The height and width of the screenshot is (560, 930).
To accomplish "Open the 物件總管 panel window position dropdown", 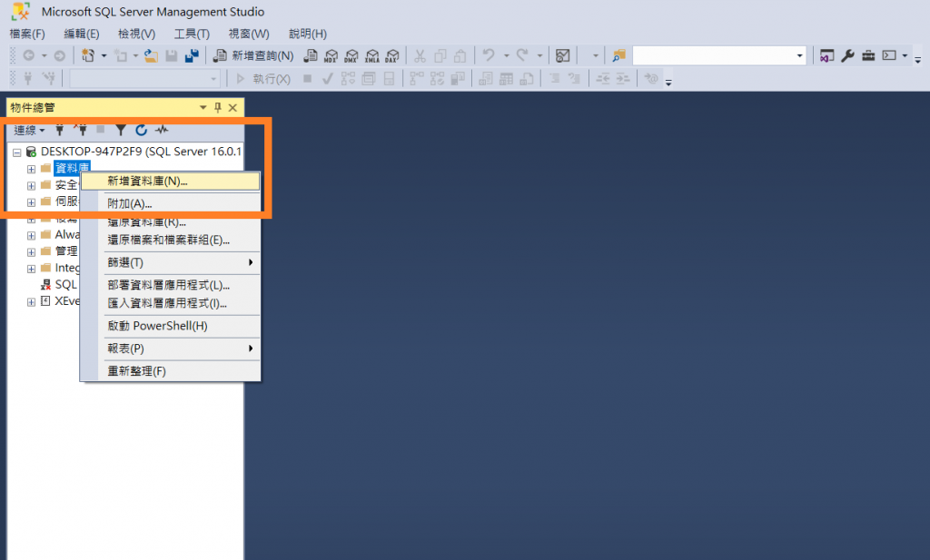I will pyautogui.click(x=203, y=107).
